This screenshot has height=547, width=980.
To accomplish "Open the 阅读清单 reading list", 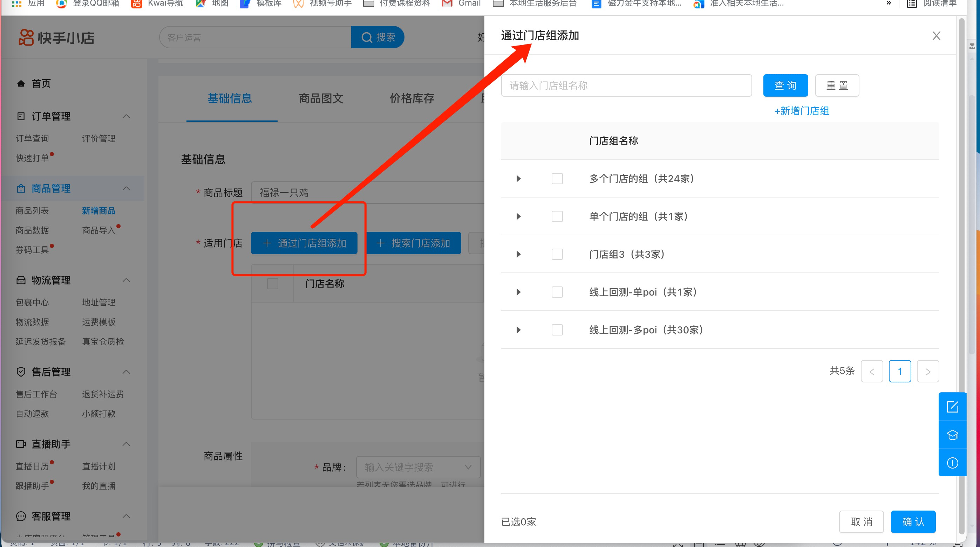I will tap(932, 4).
